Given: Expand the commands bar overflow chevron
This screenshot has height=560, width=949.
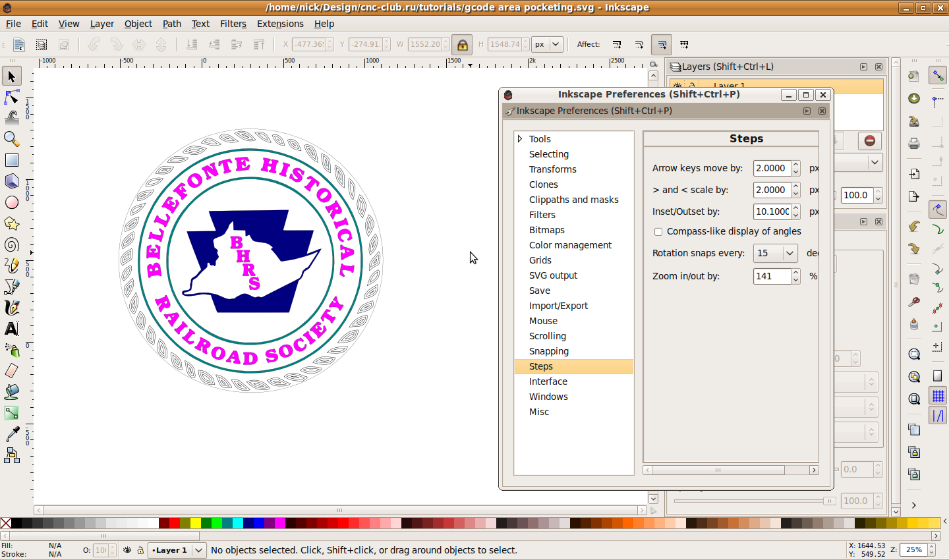Looking at the screenshot, I should pos(914,505).
